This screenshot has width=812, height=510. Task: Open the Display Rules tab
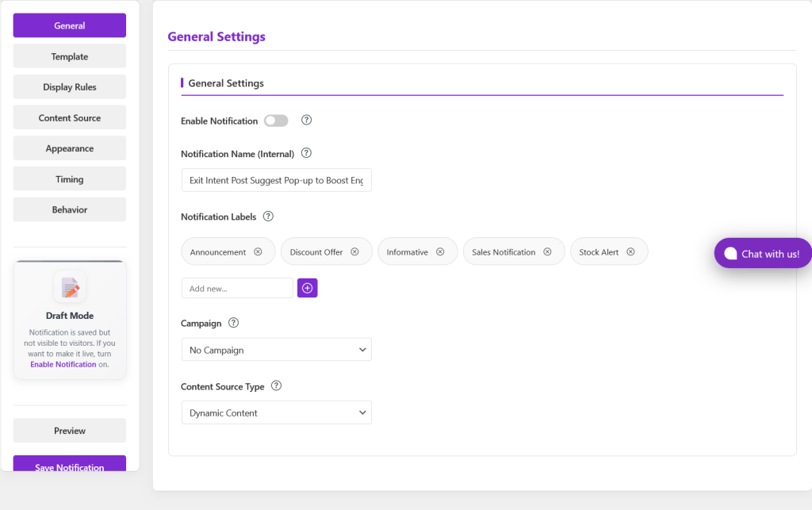(70, 87)
